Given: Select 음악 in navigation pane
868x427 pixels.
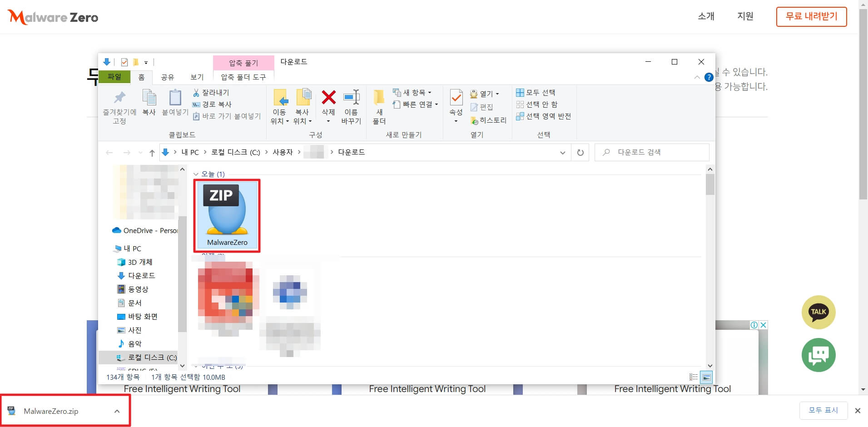Looking at the screenshot, I should [x=129, y=344].
